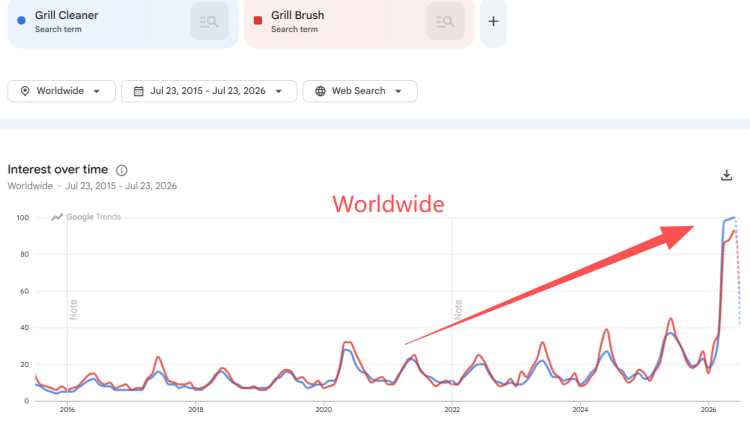Edit the Grill Cleaner search term
Screen dimensions: 750x424
[66, 15]
